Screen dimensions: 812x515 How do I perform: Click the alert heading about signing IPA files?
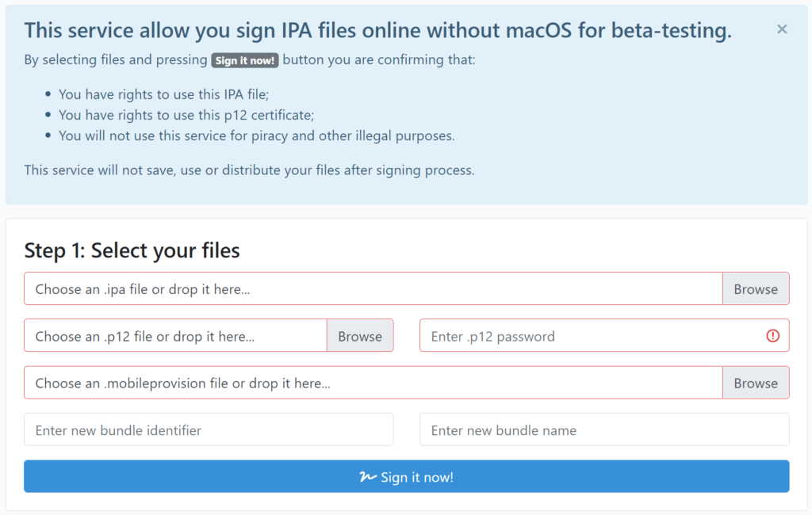(377, 31)
